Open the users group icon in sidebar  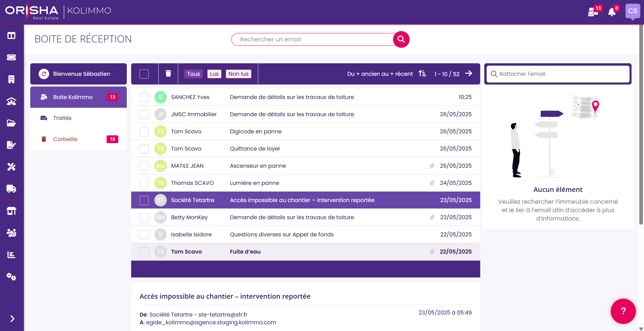click(11, 233)
